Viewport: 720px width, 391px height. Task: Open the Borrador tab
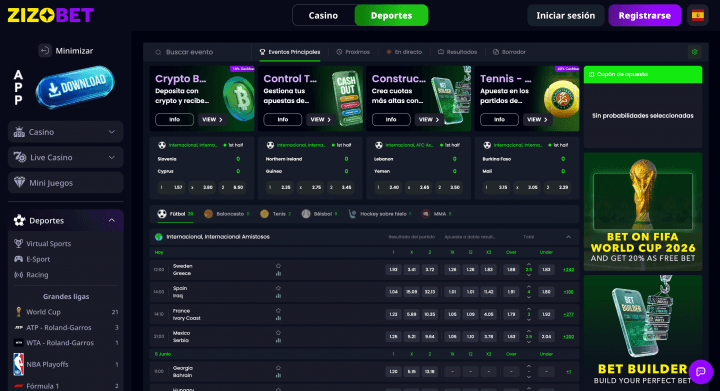pos(509,52)
